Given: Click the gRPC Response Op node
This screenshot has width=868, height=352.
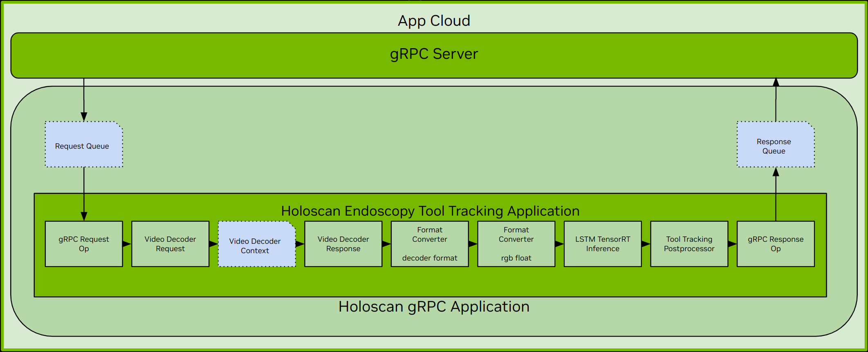Looking at the screenshot, I should click(x=776, y=244).
